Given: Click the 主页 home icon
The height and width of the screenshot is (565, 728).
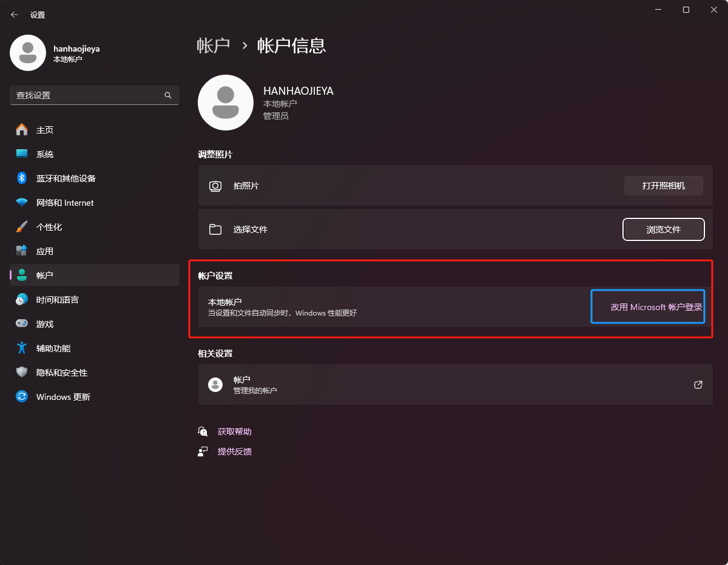Looking at the screenshot, I should click(22, 130).
